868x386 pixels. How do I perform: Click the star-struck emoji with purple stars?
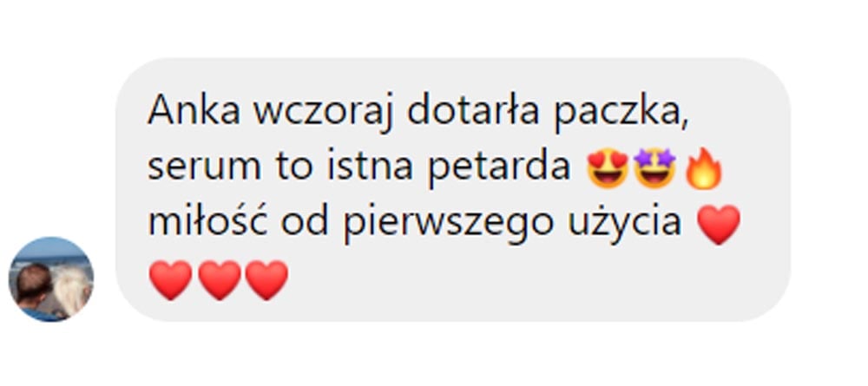(x=655, y=168)
